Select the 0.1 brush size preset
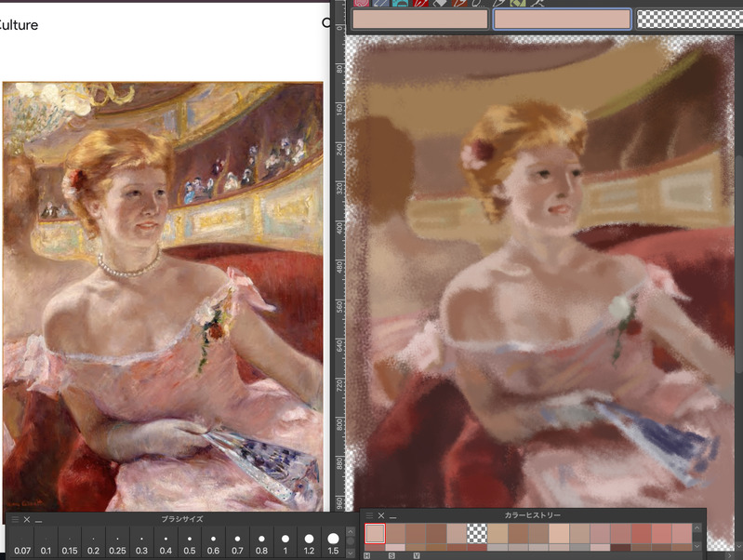 46,542
